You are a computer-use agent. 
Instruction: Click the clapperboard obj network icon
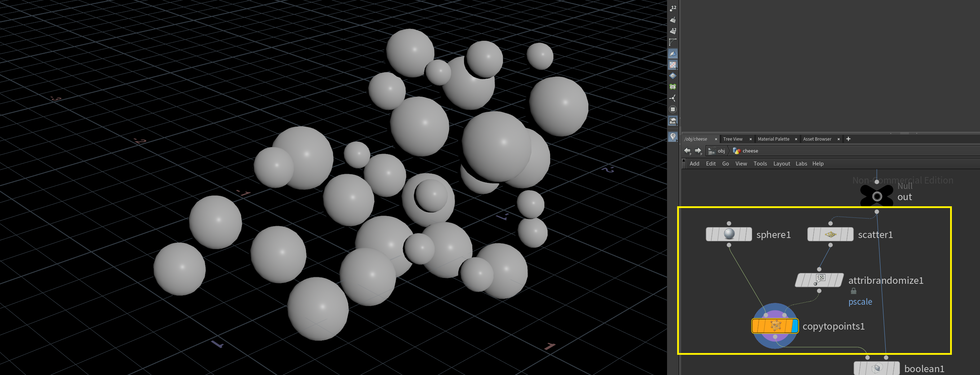pyautogui.click(x=711, y=151)
